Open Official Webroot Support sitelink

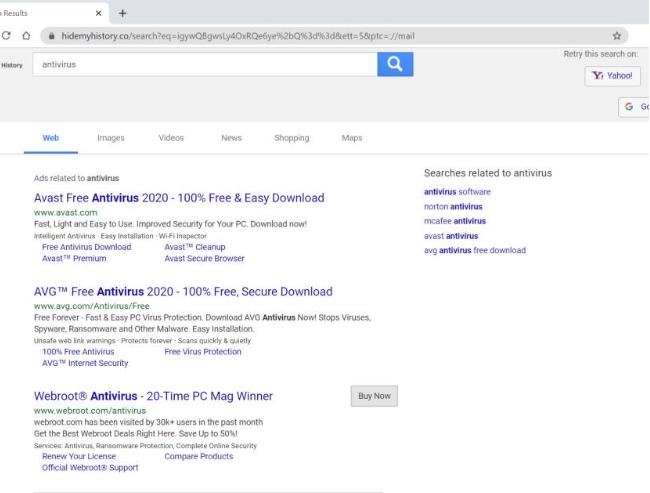[x=90, y=468]
